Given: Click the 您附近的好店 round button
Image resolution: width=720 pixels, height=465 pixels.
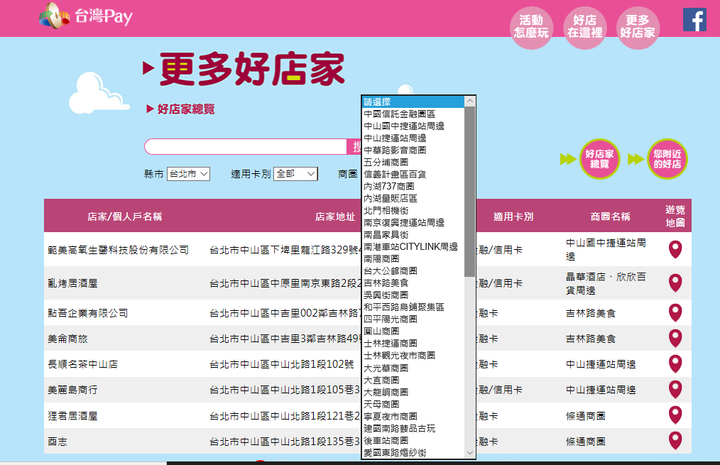Looking at the screenshot, I should click(667, 159).
